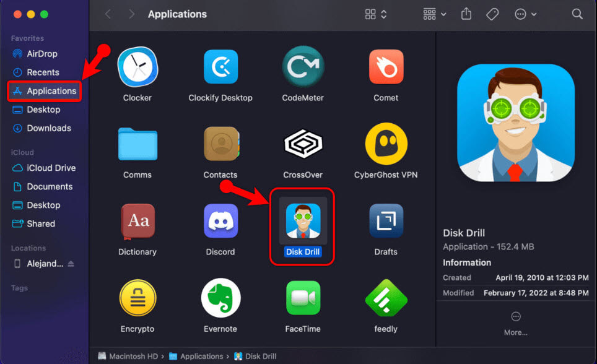Open the Disk Drill application icon

(x=303, y=221)
